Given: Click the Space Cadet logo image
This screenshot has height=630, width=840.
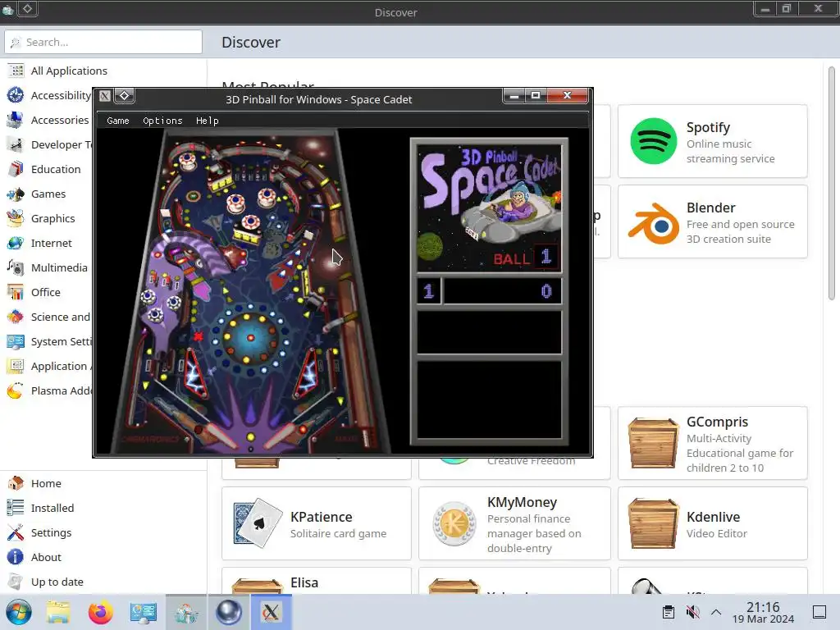Looking at the screenshot, I should pyautogui.click(x=489, y=208).
